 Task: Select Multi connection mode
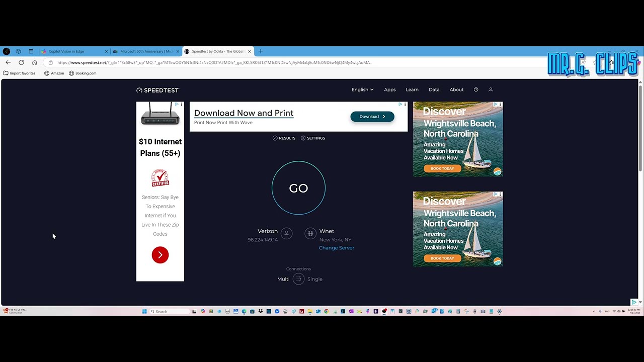pos(283,279)
